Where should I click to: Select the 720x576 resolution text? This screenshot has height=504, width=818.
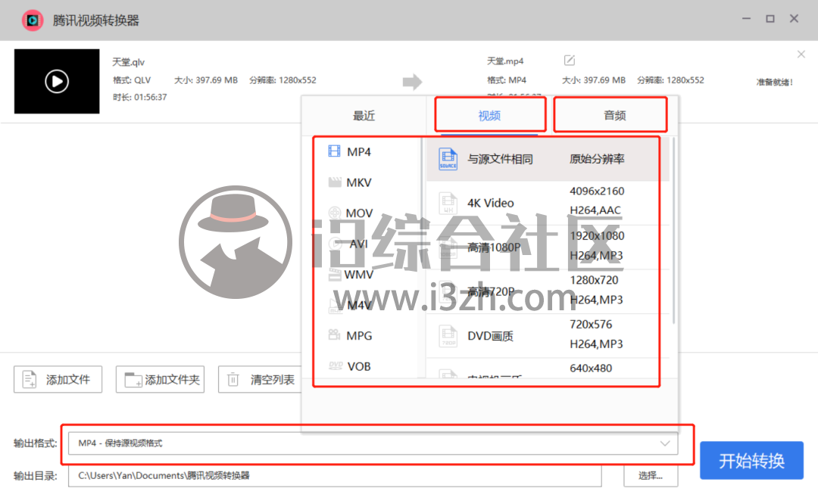(591, 325)
